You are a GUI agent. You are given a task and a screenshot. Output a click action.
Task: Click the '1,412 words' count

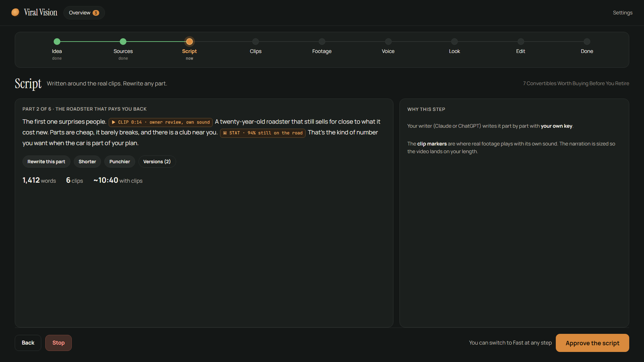point(39,180)
